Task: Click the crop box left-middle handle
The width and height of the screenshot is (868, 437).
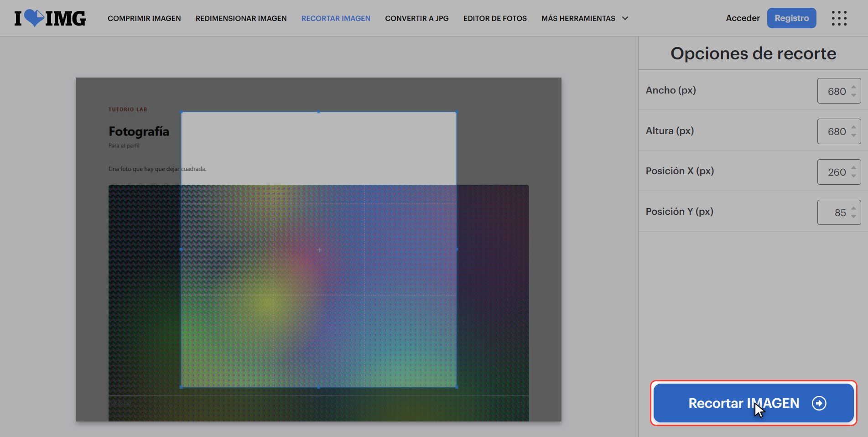Action: point(182,250)
